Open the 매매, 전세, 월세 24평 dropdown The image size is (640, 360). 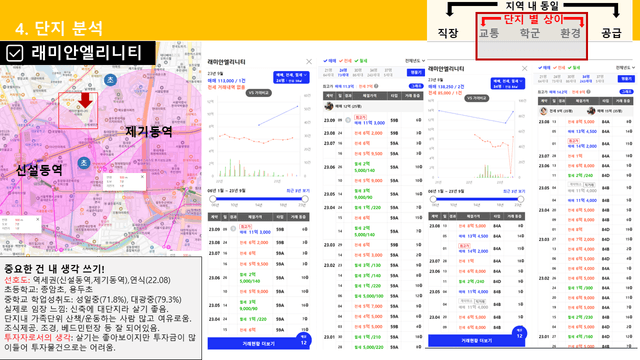(x=291, y=78)
